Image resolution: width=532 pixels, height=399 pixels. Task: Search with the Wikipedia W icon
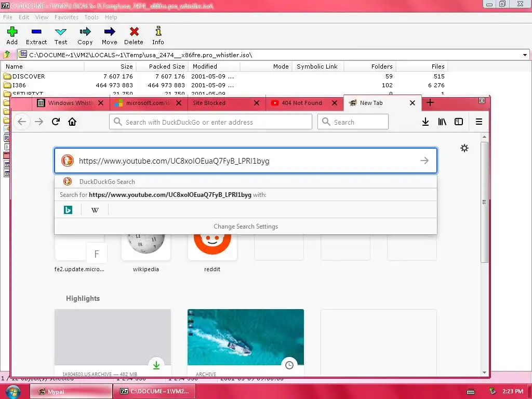(x=95, y=210)
